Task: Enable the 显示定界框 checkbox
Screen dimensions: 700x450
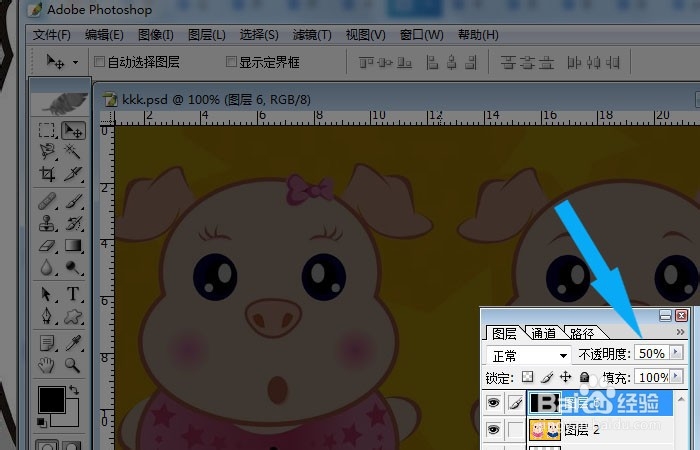Action: [x=231, y=62]
